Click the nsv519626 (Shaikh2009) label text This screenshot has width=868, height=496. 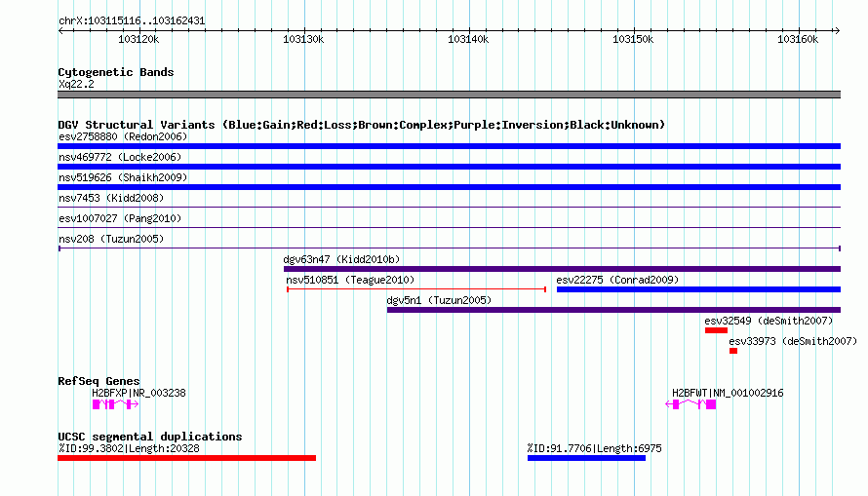(123, 177)
